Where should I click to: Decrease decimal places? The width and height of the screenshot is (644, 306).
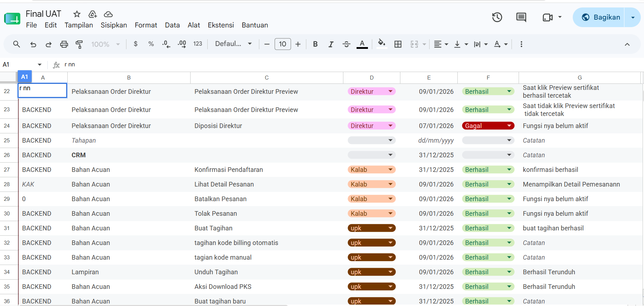[166, 44]
